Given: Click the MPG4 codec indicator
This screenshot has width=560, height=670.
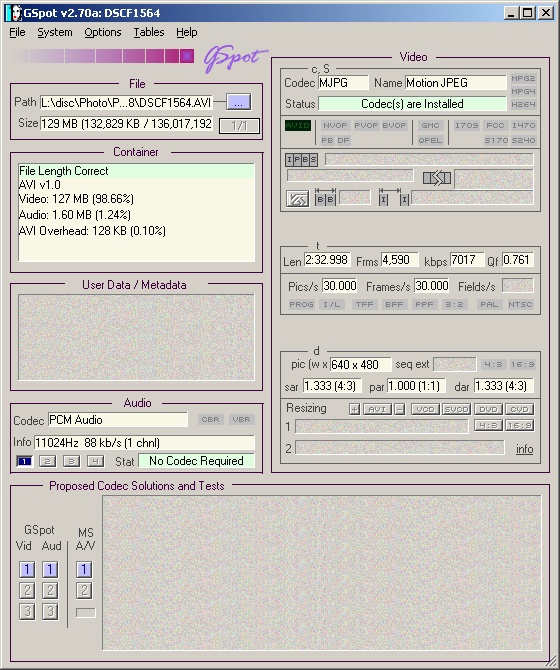Looking at the screenshot, I should coord(523,91).
